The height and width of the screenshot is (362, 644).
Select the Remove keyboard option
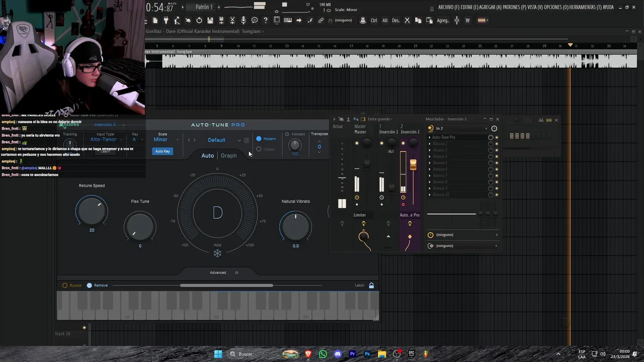90,285
